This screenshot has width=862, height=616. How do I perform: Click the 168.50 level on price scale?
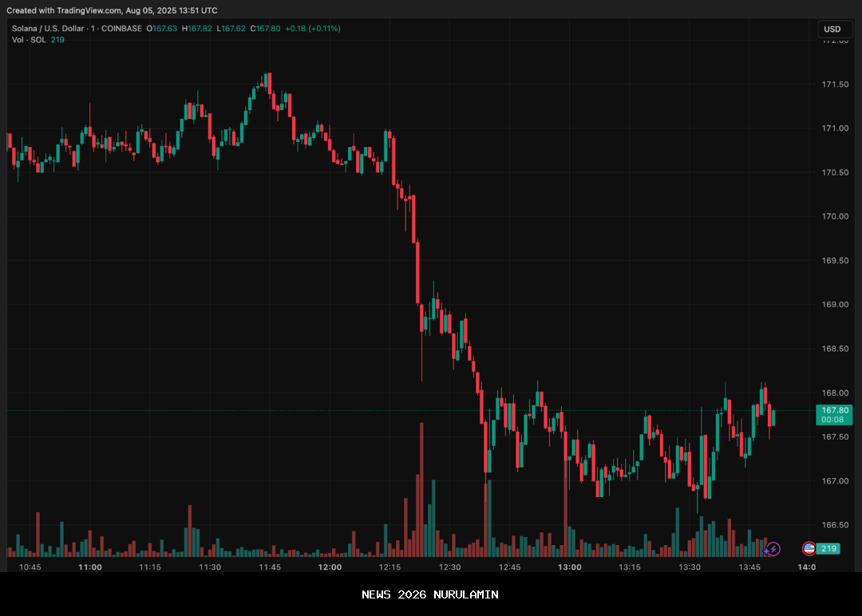836,349
